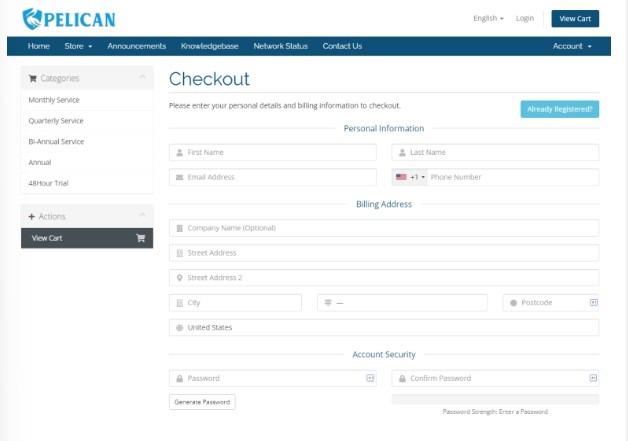Image resolution: width=628 pixels, height=441 pixels.
Task: Expand the Store menu
Action: [x=78, y=46]
